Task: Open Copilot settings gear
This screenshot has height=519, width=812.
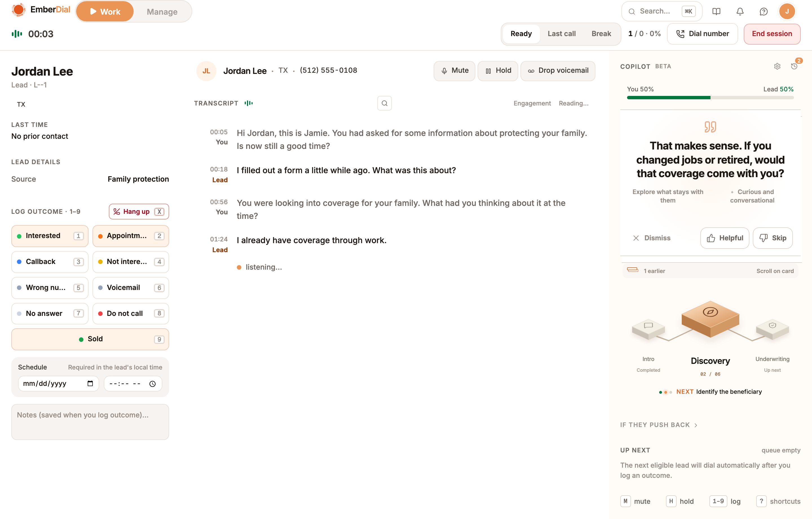Action: tap(777, 66)
